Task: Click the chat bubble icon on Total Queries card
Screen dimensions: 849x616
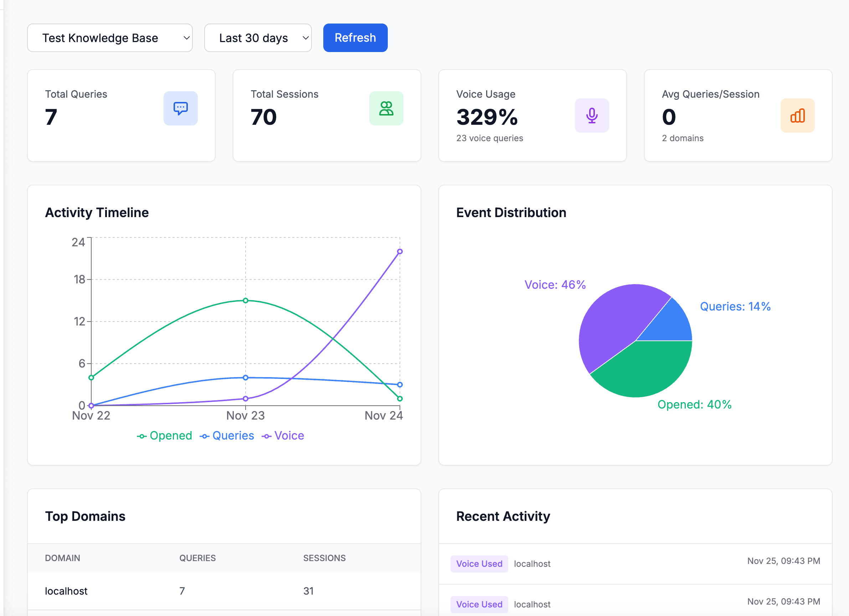Action: click(181, 109)
